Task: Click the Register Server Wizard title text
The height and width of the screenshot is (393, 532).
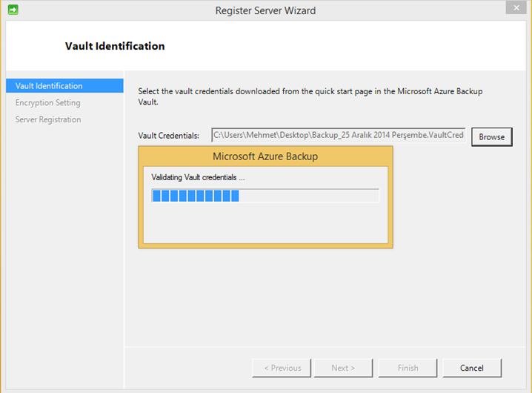Action: (x=265, y=10)
